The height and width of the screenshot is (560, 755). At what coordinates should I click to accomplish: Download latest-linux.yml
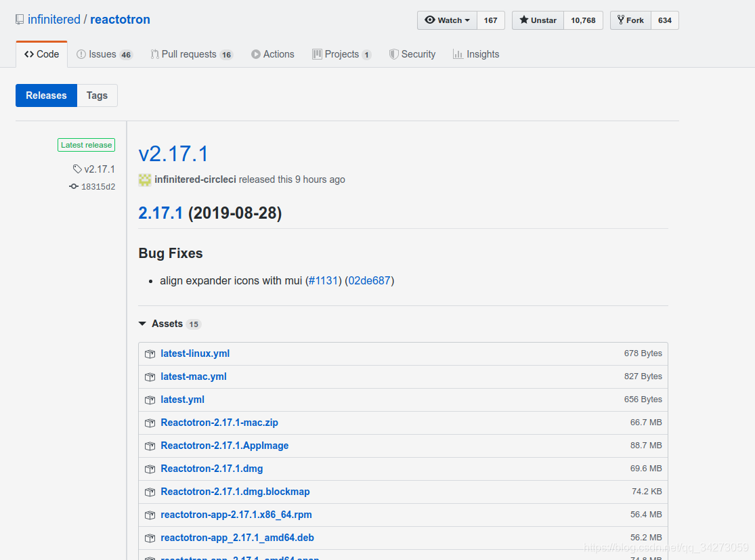195,353
